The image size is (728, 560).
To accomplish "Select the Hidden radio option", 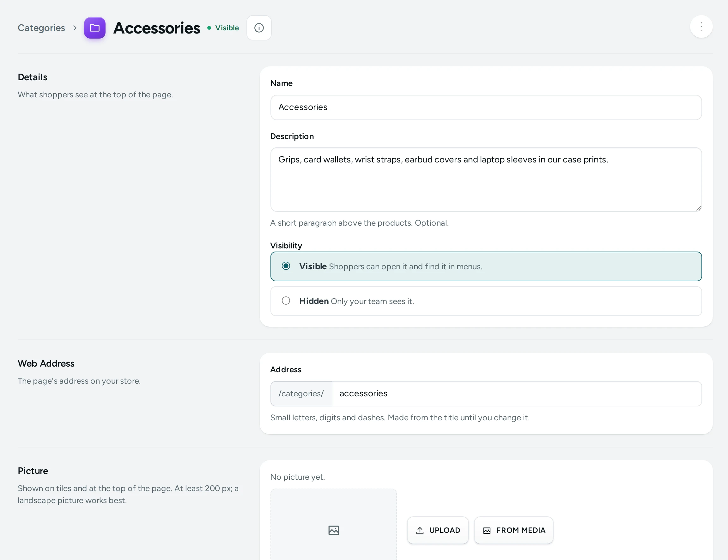I will point(286,301).
